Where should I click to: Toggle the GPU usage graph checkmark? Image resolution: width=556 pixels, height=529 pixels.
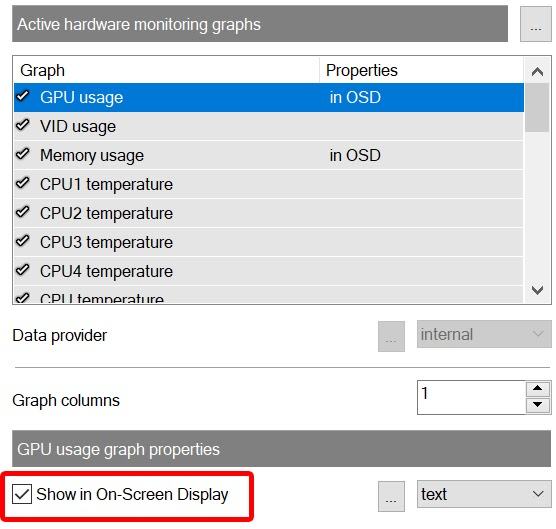pyautogui.click(x=23, y=96)
